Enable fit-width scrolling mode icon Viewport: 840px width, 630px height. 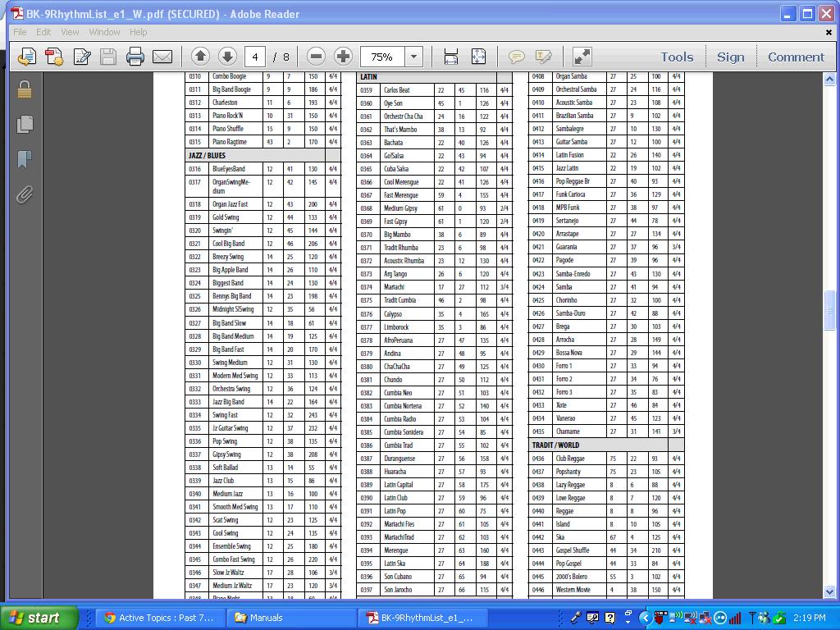(x=451, y=57)
